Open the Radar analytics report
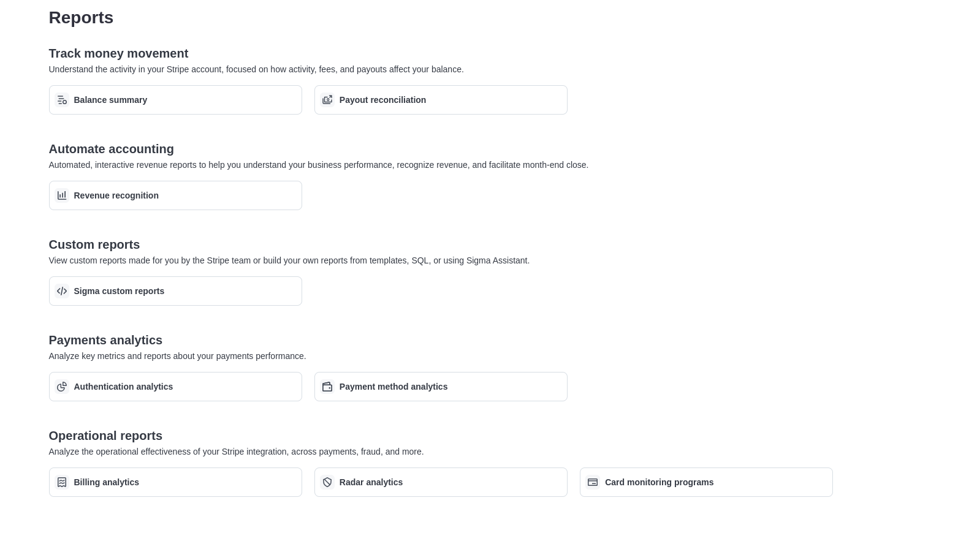This screenshot has width=958, height=560. [x=441, y=482]
